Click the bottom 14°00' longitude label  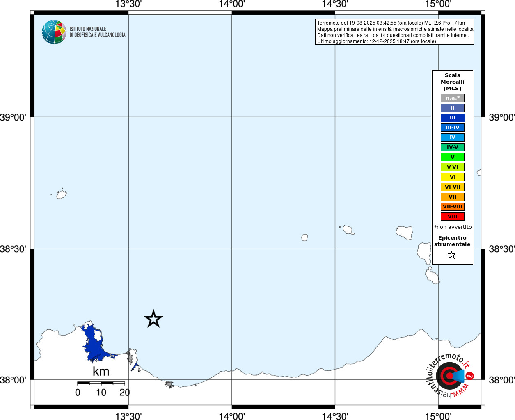click(232, 416)
